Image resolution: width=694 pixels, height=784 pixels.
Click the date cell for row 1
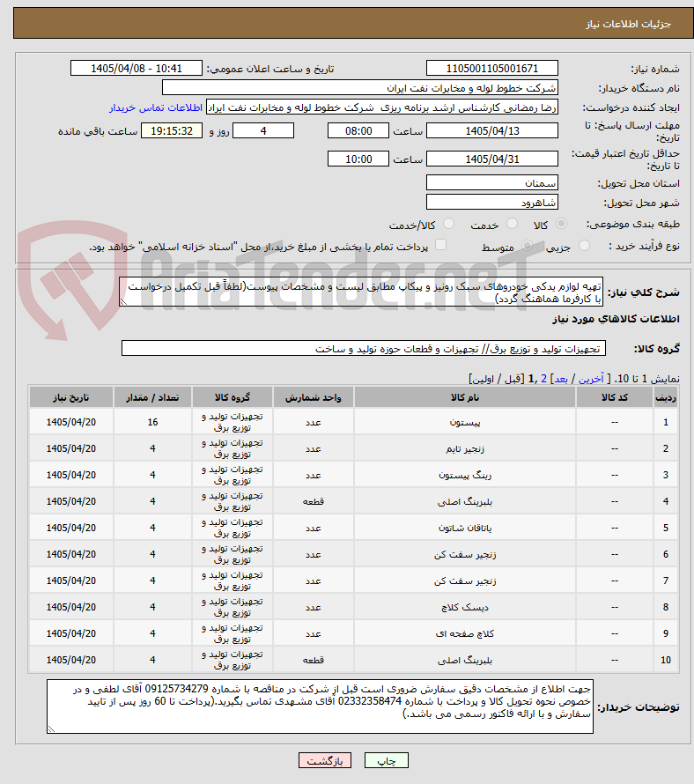tap(71, 422)
